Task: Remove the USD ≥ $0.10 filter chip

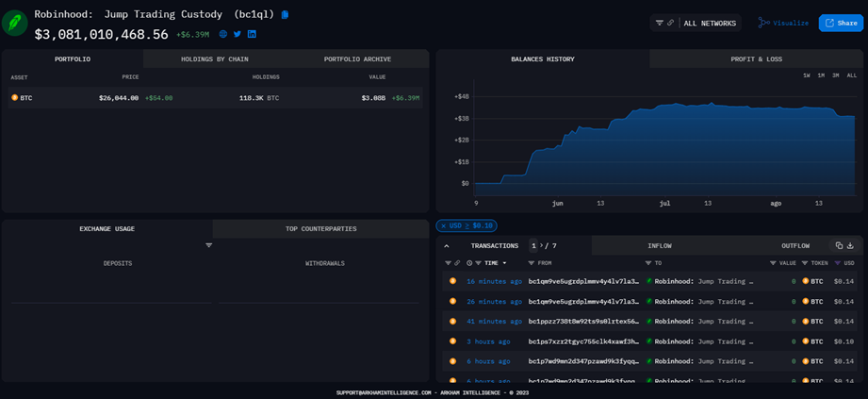Action: pos(444,226)
